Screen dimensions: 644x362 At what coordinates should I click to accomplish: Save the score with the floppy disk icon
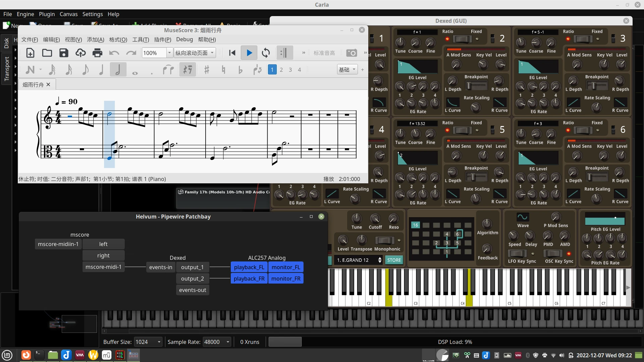coord(64,53)
